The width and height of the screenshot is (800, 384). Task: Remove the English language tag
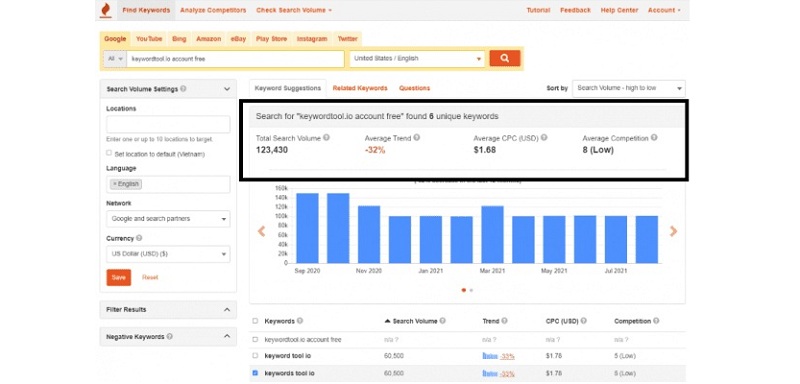[x=115, y=184]
